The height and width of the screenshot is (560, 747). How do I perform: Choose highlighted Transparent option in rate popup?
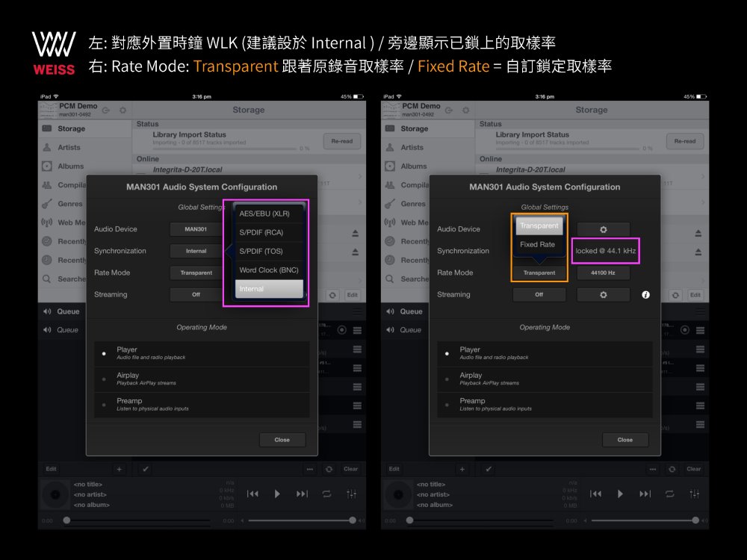click(539, 225)
